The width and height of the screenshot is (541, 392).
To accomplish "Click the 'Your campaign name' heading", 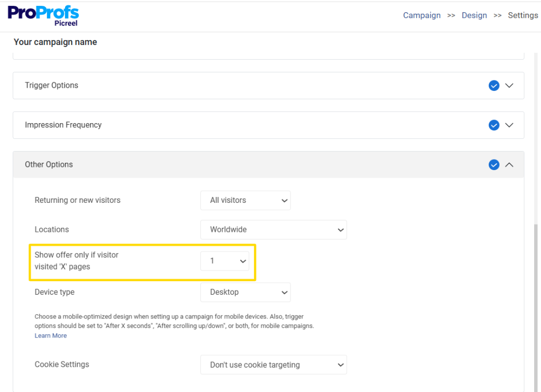I will (x=55, y=42).
